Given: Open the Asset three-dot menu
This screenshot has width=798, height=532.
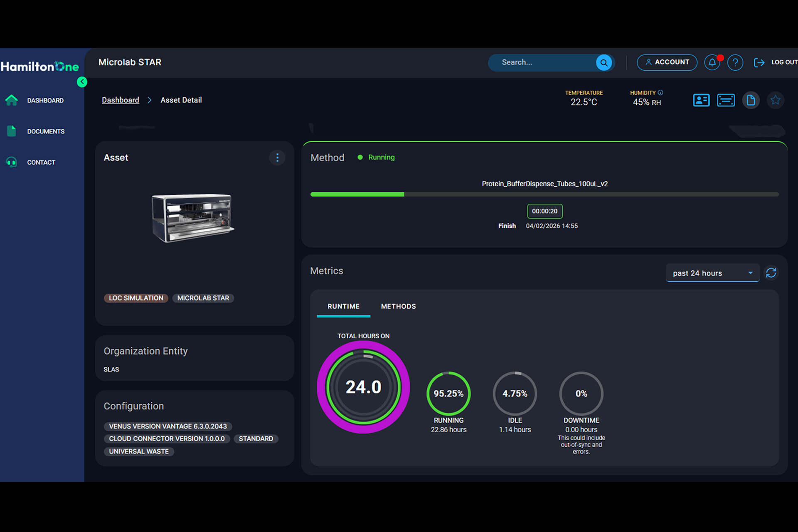Looking at the screenshot, I should 277,158.
